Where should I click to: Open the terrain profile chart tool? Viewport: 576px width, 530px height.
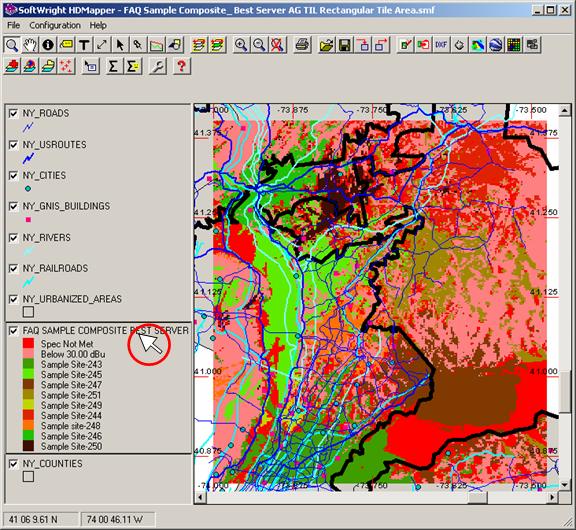(156, 45)
